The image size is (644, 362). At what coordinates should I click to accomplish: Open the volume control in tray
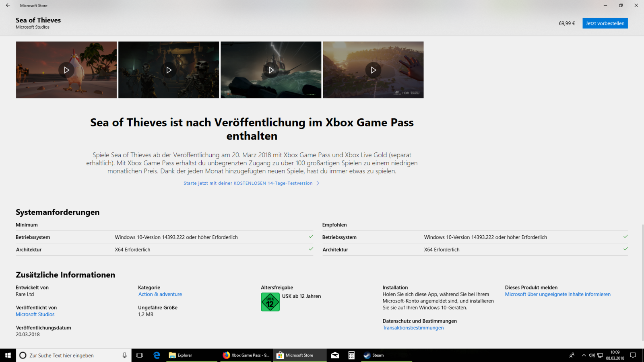pos(592,355)
